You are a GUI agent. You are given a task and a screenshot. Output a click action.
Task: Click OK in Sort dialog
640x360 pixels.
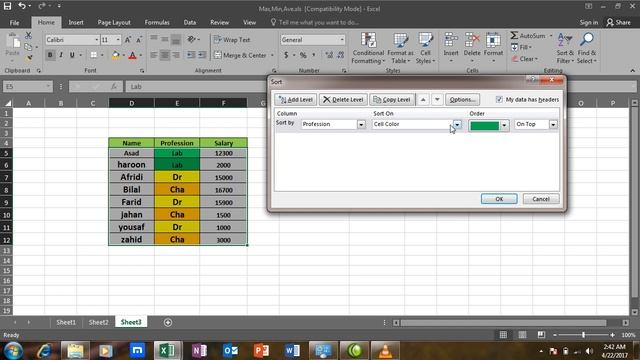click(499, 199)
